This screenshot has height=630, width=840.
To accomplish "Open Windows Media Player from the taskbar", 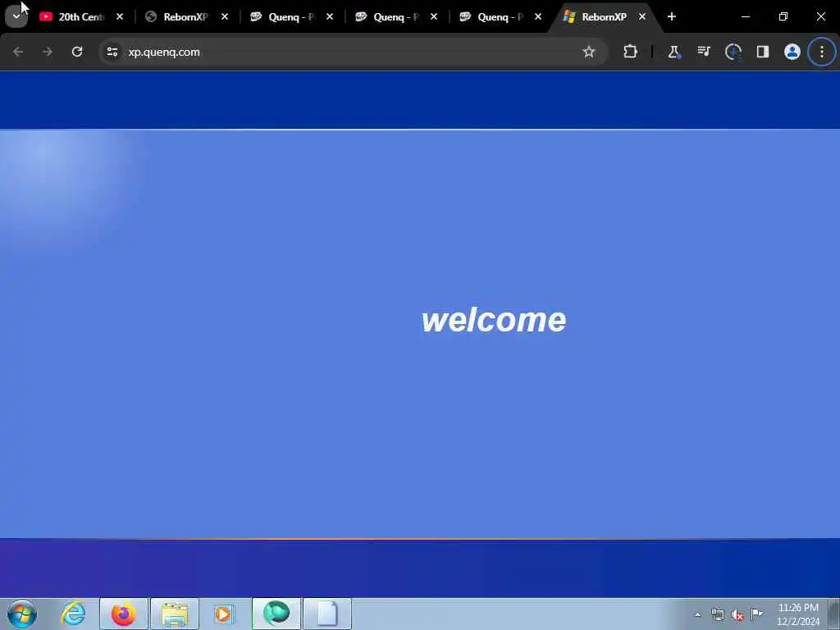I will tap(225, 614).
